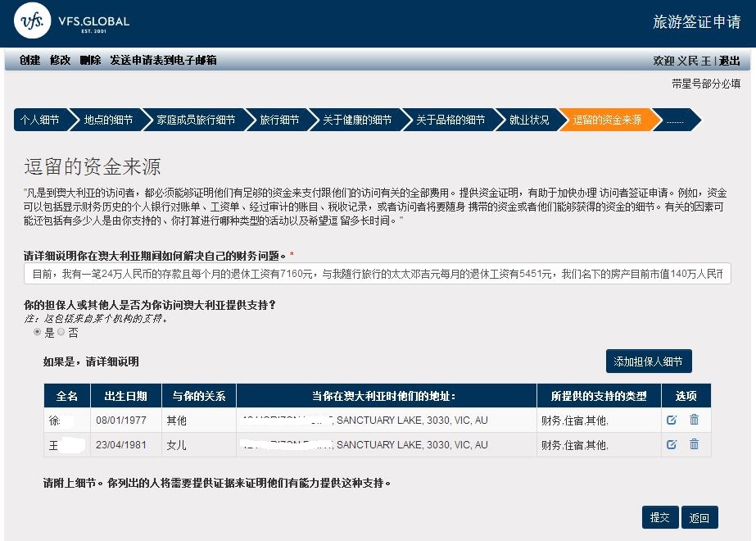
Task: Click delete trash icon for 徐 row
Action: 694,420
